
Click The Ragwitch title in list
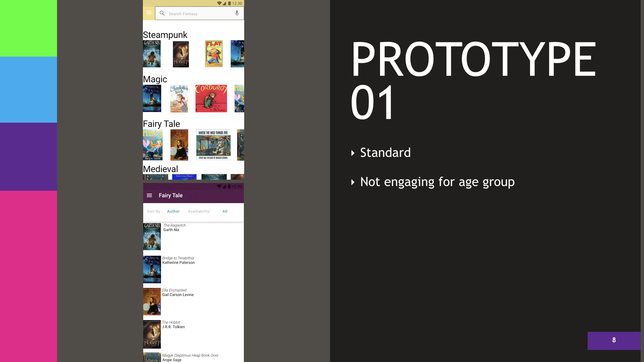click(174, 225)
